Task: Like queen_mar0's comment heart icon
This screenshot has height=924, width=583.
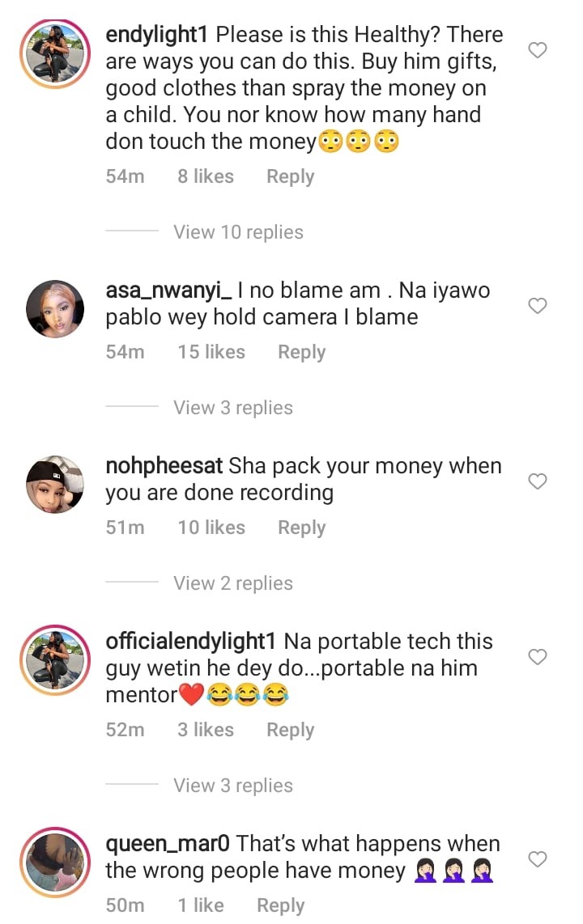Action: pyautogui.click(x=537, y=858)
